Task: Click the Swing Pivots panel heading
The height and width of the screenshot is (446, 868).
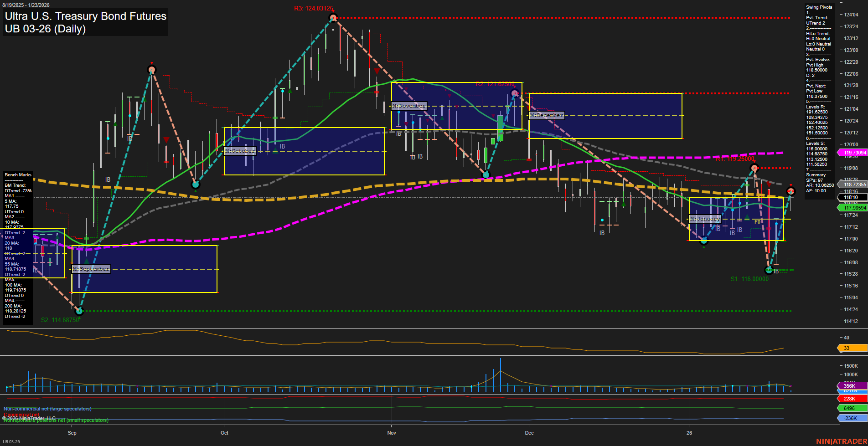Action: [x=819, y=7]
